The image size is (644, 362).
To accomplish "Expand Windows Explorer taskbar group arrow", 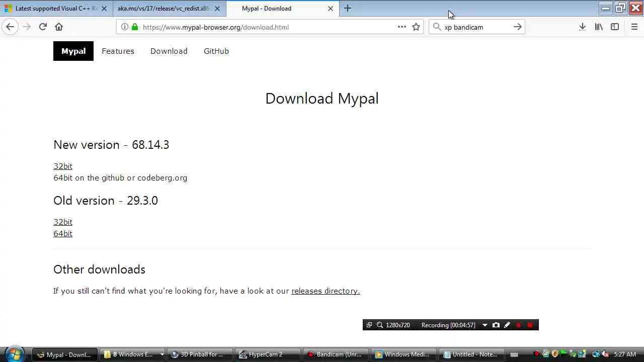I will 162,354.
